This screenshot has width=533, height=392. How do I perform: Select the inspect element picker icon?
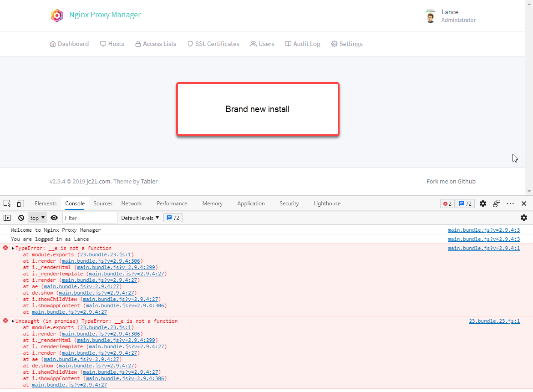pyautogui.click(x=7, y=204)
